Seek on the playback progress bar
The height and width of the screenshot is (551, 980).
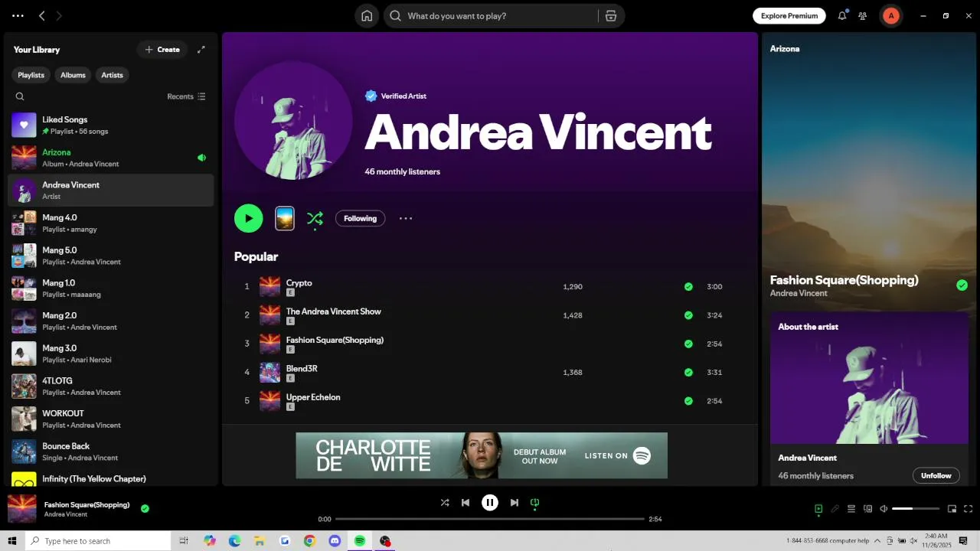tap(490, 519)
